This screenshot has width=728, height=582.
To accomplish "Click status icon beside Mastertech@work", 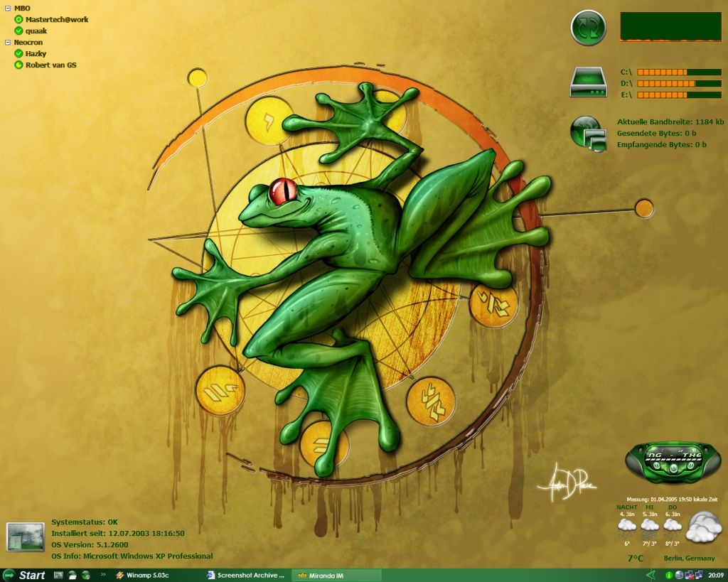I will pos(18,19).
